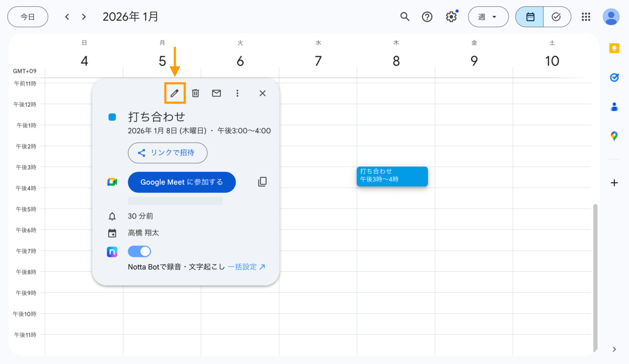The height and width of the screenshot is (364, 629).
Task: Open calendar search
Action: tap(405, 17)
